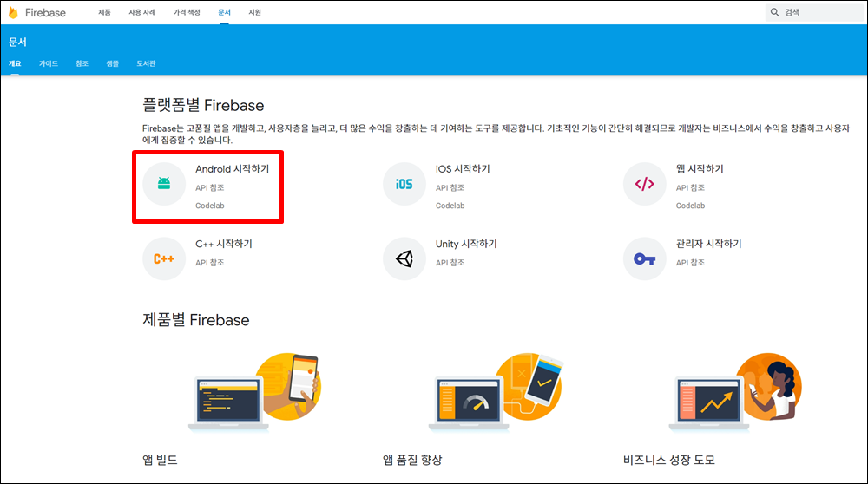868x484 pixels.
Task: Click the Unity cube logo icon
Action: pyautogui.click(x=404, y=258)
